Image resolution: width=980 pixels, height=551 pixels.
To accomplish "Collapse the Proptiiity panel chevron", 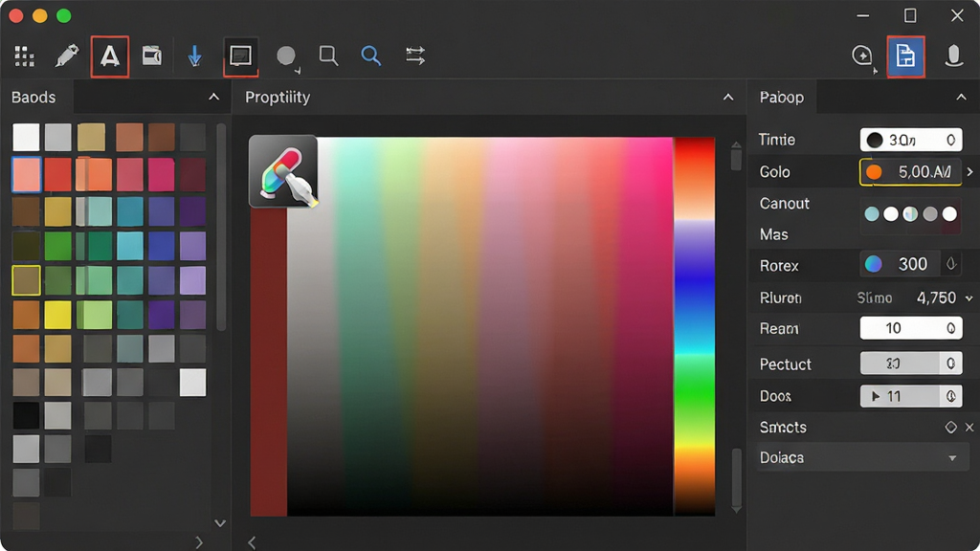I will (x=728, y=97).
